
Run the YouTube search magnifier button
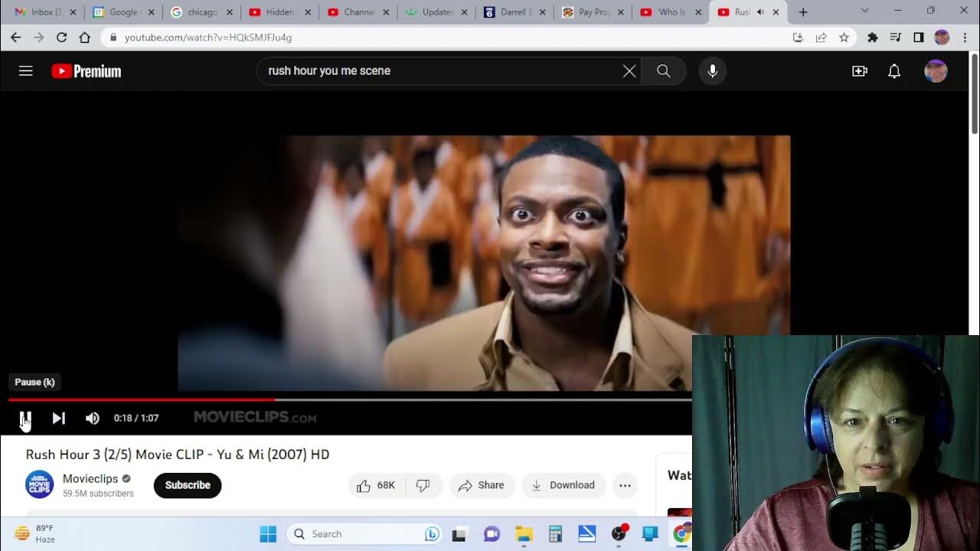coord(664,71)
